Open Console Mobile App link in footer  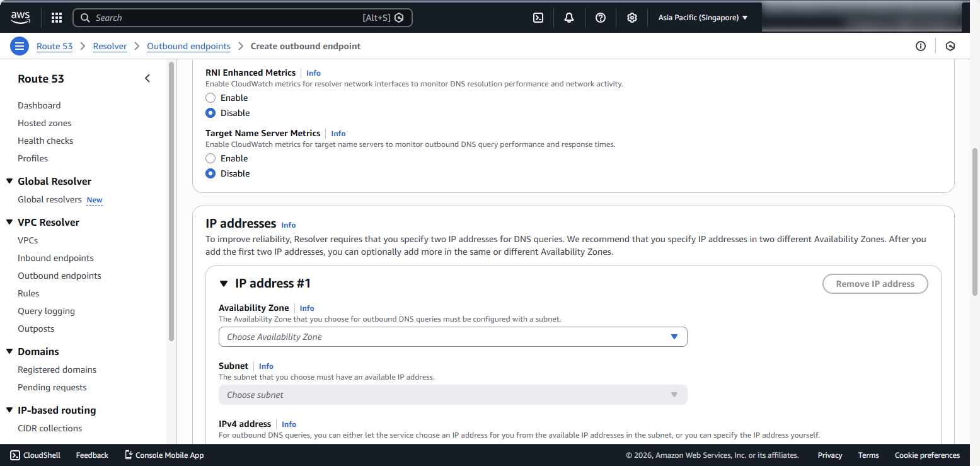pyautogui.click(x=164, y=455)
